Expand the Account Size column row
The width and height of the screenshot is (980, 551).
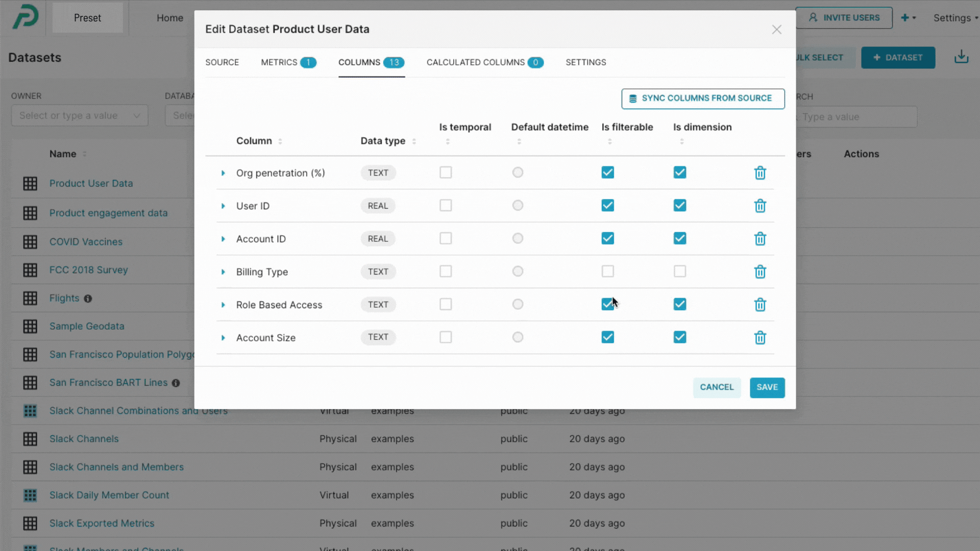[223, 337]
